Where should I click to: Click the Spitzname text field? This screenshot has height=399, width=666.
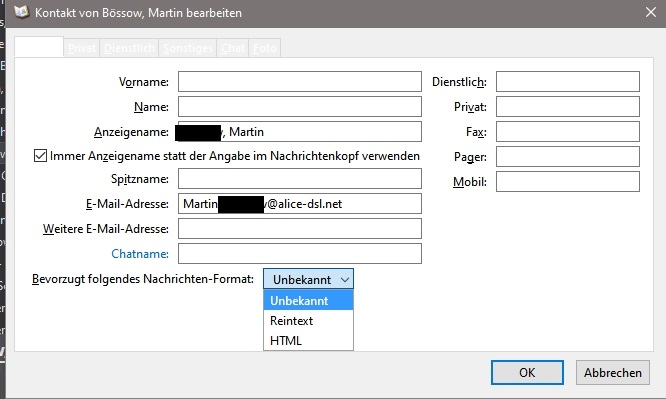tap(300, 178)
